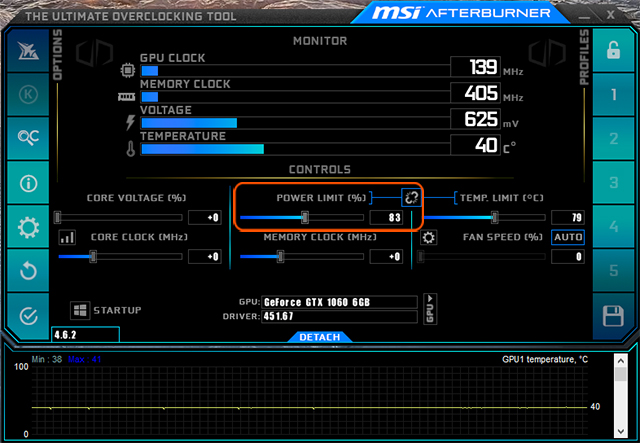Select profile slot 2
The image size is (640, 443).
[613, 138]
